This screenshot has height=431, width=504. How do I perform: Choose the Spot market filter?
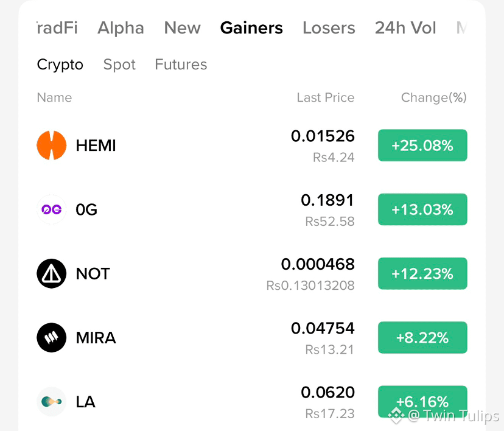click(x=119, y=65)
